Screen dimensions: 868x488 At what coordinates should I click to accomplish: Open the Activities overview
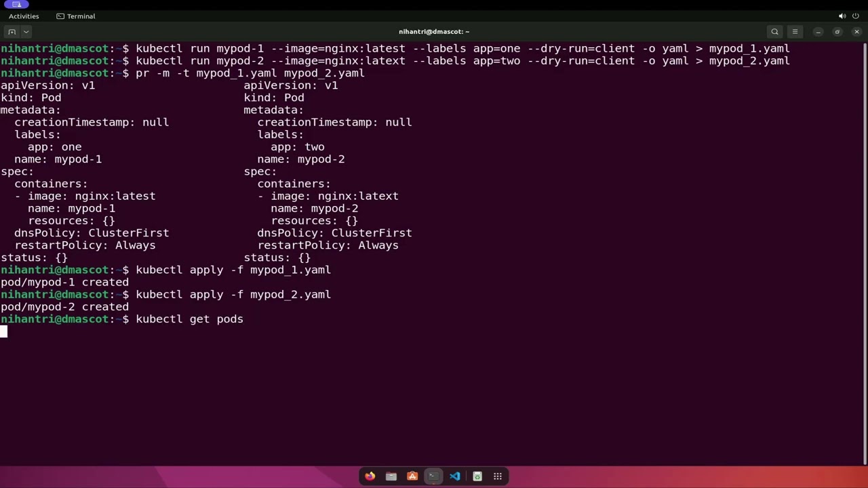point(24,16)
